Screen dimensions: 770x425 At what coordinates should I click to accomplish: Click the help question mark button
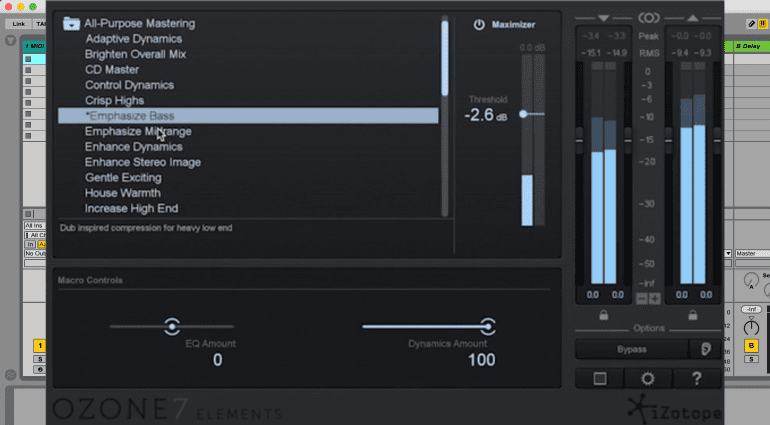coord(696,379)
